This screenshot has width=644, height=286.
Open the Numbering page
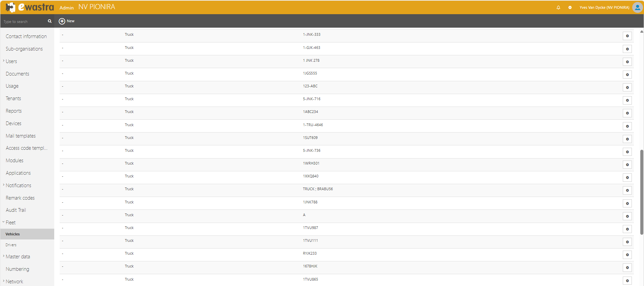pyautogui.click(x=18, y=269)
